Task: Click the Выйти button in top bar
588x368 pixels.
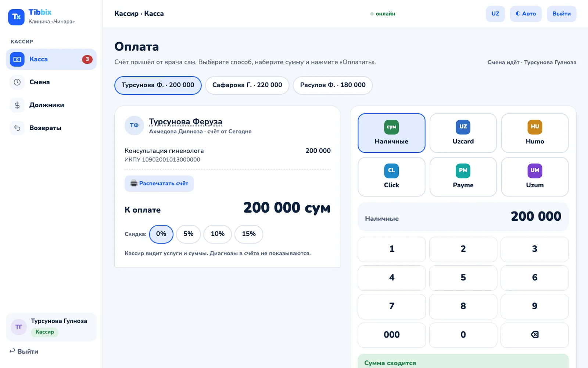Action: (x=561, y=14)
